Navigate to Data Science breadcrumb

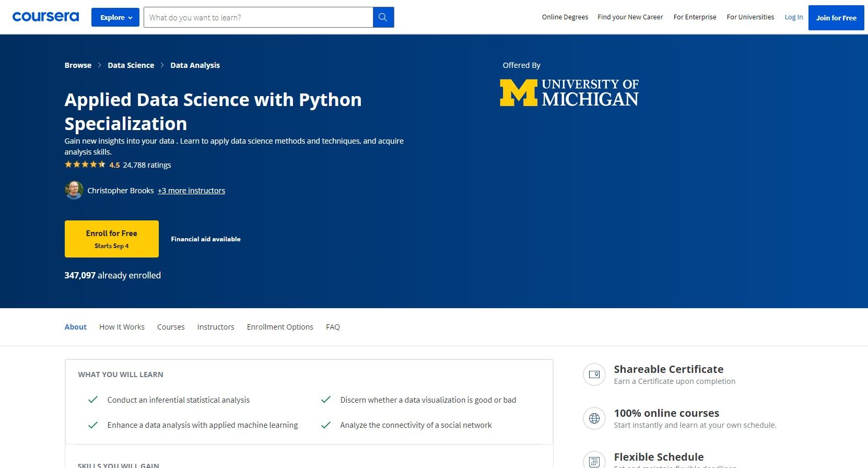[131, 65]
